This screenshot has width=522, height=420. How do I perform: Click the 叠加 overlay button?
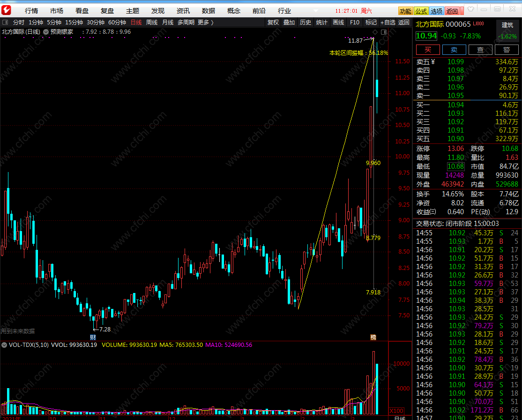pos(289,22)
